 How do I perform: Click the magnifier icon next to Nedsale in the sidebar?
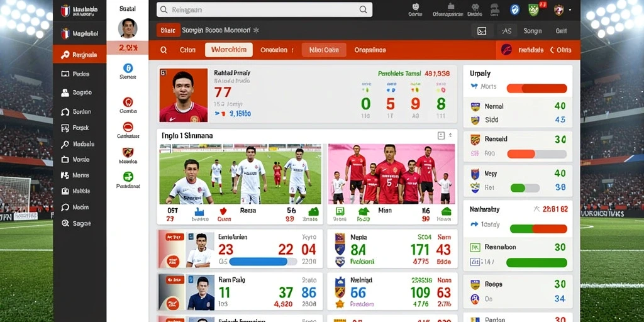65,144
